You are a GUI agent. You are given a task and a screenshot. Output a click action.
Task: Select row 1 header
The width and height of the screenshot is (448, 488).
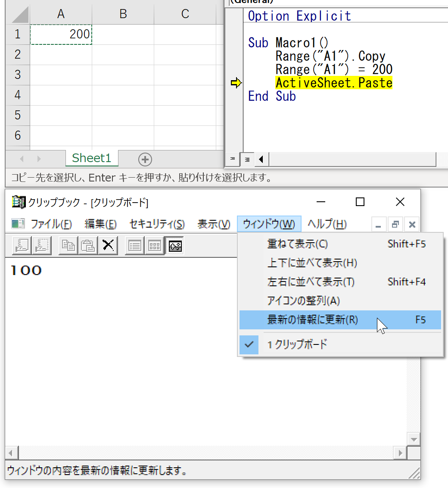pos(18,34)
